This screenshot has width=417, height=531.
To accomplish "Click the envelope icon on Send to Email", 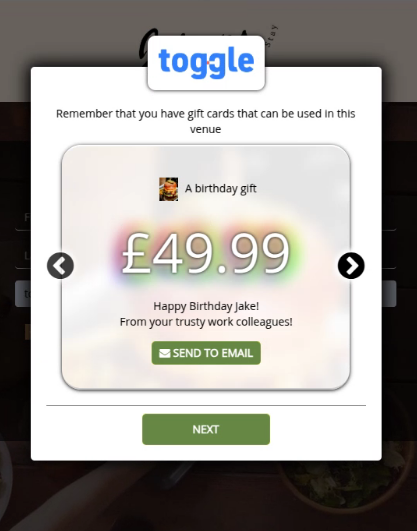I will tap(165, 353).
